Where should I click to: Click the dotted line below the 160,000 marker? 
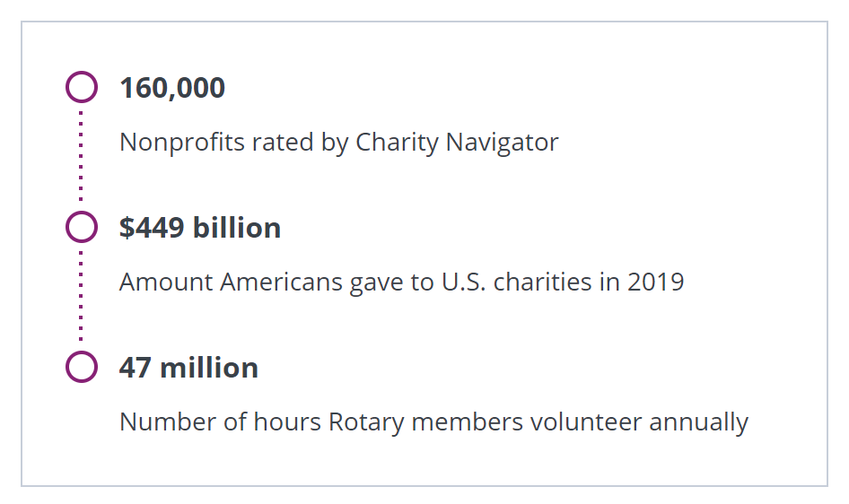click(81, 157)
